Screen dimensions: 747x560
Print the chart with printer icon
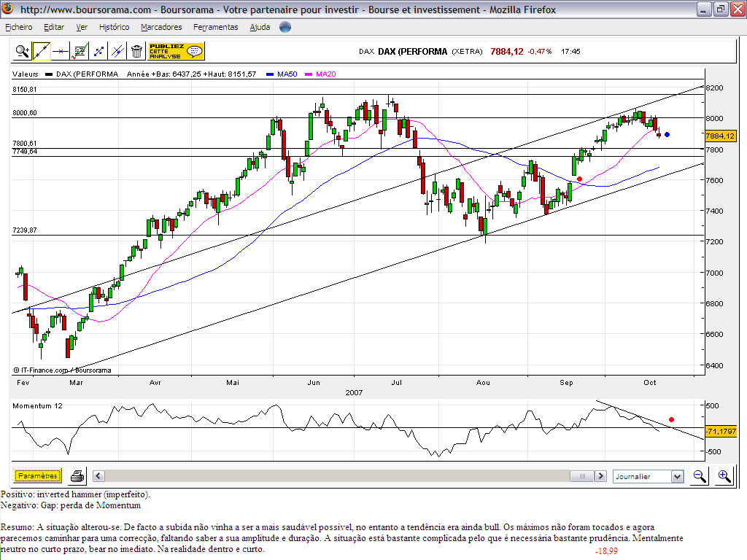(77, 475)
